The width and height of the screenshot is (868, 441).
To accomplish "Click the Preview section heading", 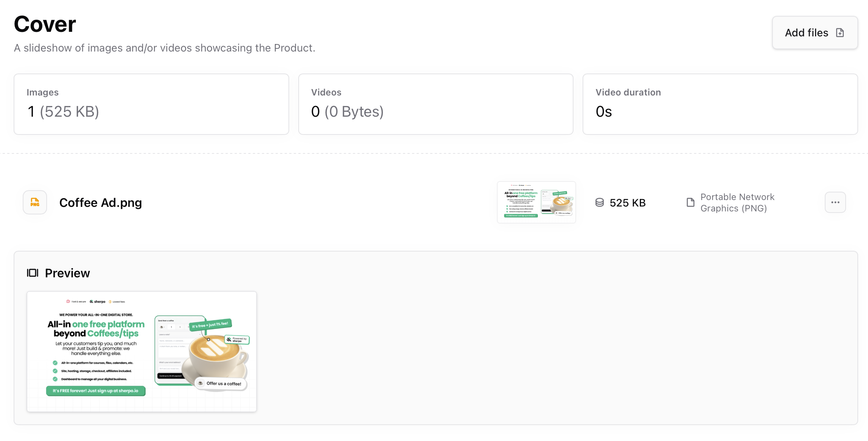I will pyautogui.click(x=67, y=273).
